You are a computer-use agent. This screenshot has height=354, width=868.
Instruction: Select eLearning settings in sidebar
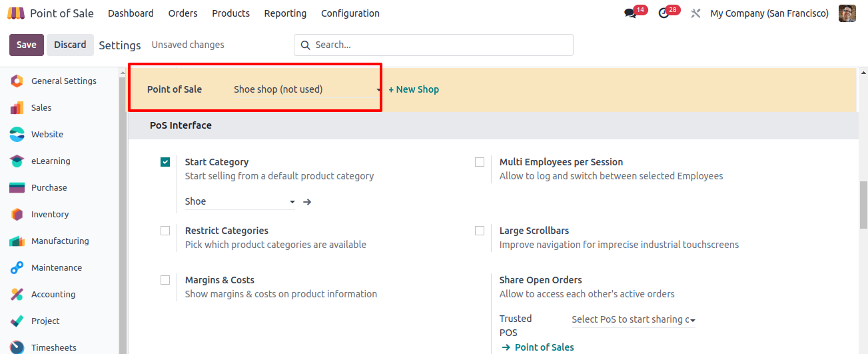tap(51, 161)
